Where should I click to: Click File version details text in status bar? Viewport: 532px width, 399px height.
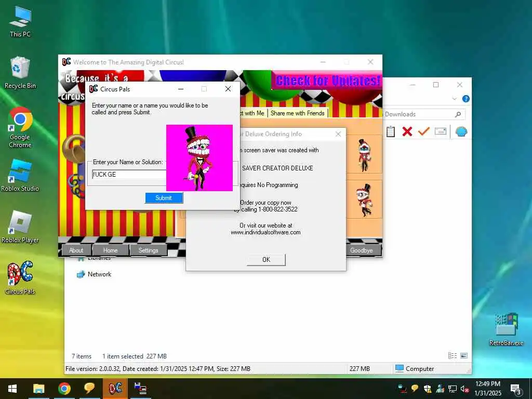(x=158, y=369)
